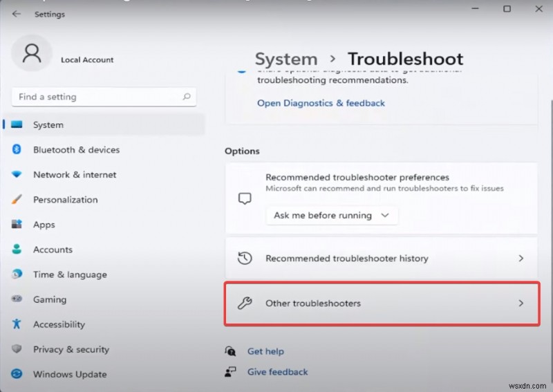Click the Personalization brush icon
553x392 pixels.
click(17, 200)
